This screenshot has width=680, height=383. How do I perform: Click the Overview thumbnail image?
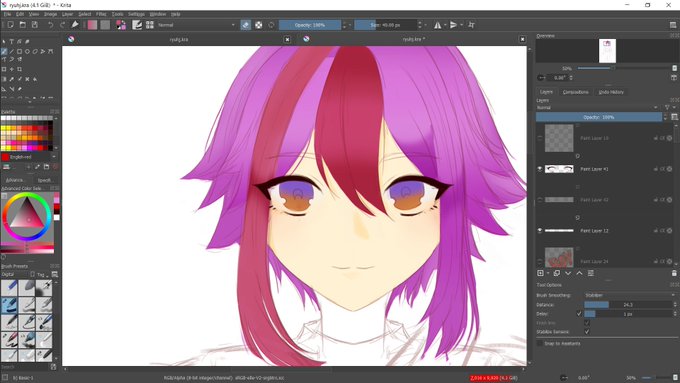[x=607, y=51]
